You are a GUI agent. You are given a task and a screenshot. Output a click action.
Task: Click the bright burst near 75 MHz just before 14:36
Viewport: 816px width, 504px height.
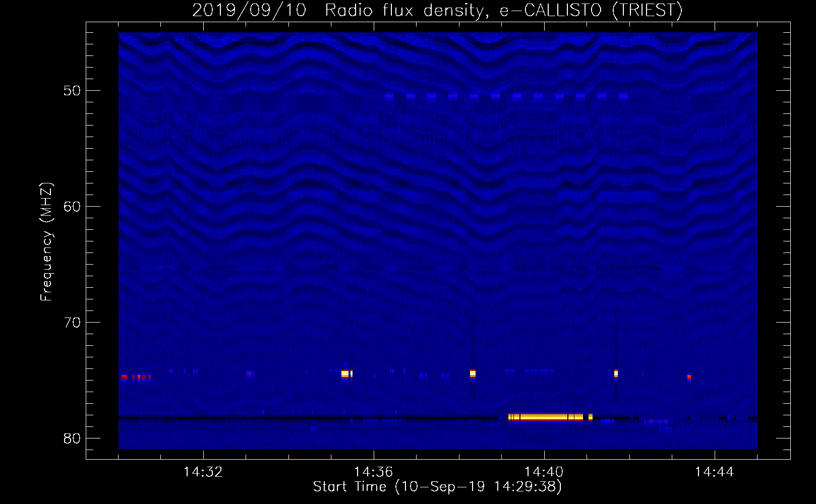coord(346,373)
